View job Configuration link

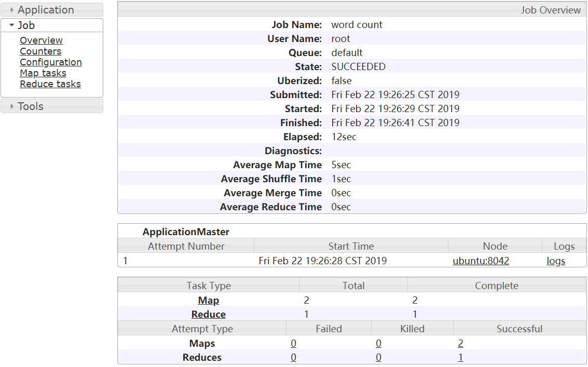point(51,62)
